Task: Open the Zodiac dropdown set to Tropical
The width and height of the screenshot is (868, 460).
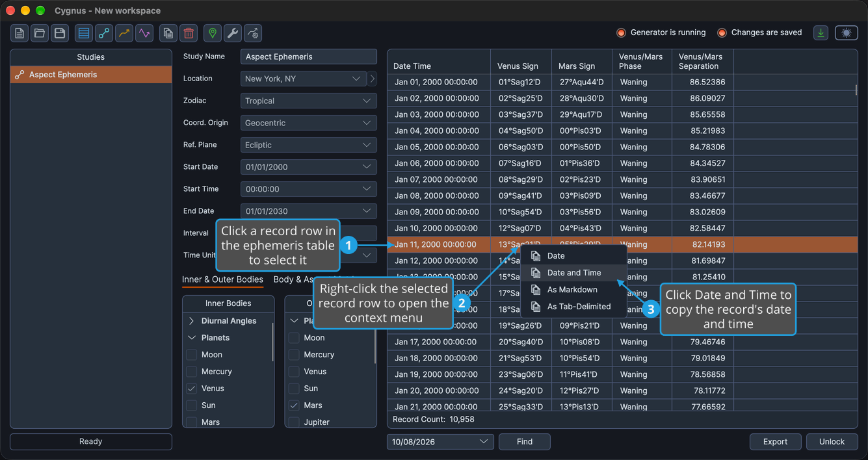Action: pos(308,101)
